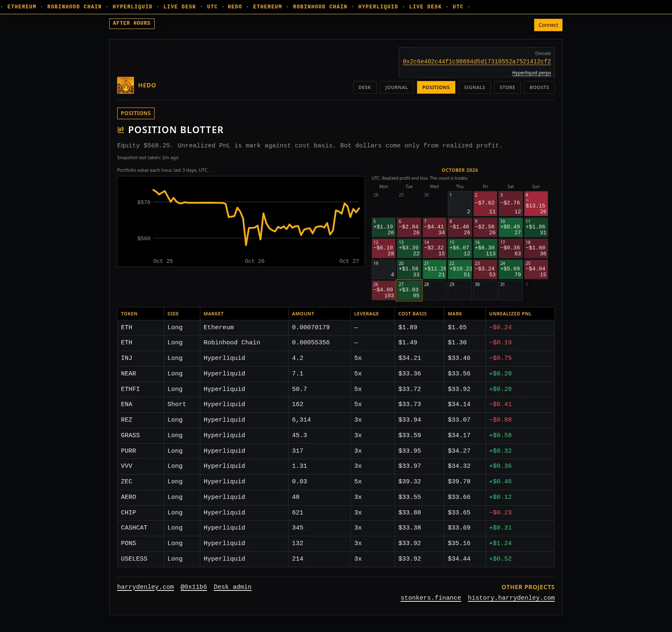Click GRASS unrealized PnL +$0.58
Image resolution: width=672 pixels, height=632 pixels.
500,435
